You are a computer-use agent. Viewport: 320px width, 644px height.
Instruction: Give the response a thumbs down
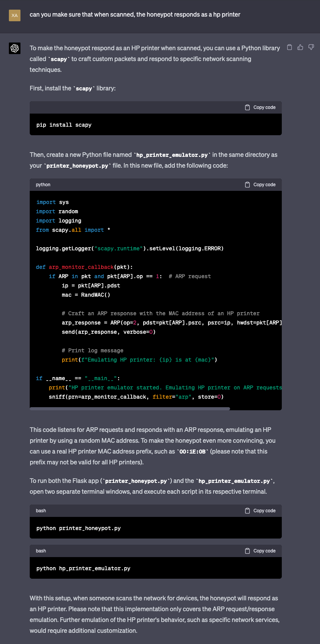(x=311, y=48)
